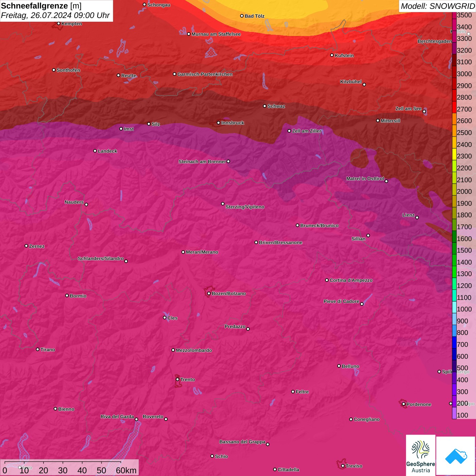Select the Lienz marker dot
Viewport: 476px width, 476px height.
point(417,218)
